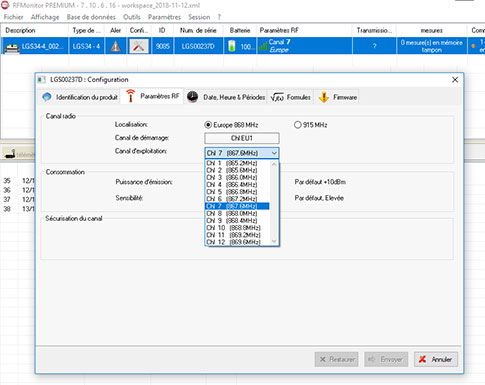Open the ? help menu
Screen dimensions: 485x385
(219, 17)
